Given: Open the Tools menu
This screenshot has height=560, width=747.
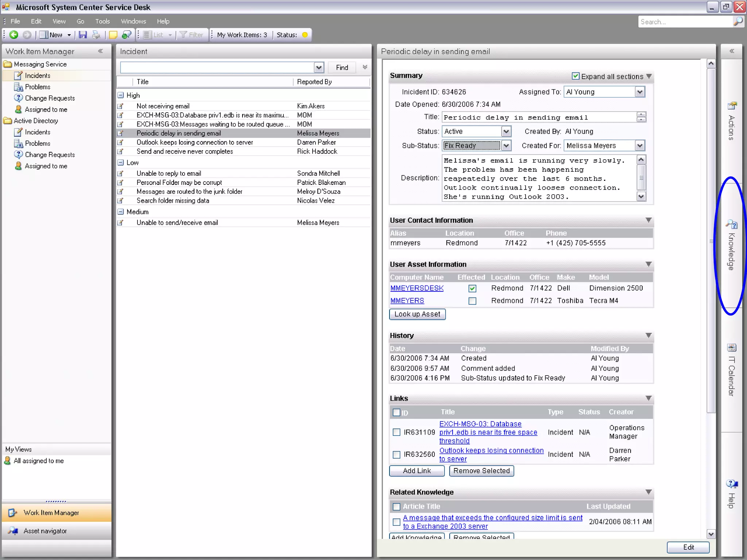Looking at the screenshot, I should (x=102, y=21).
